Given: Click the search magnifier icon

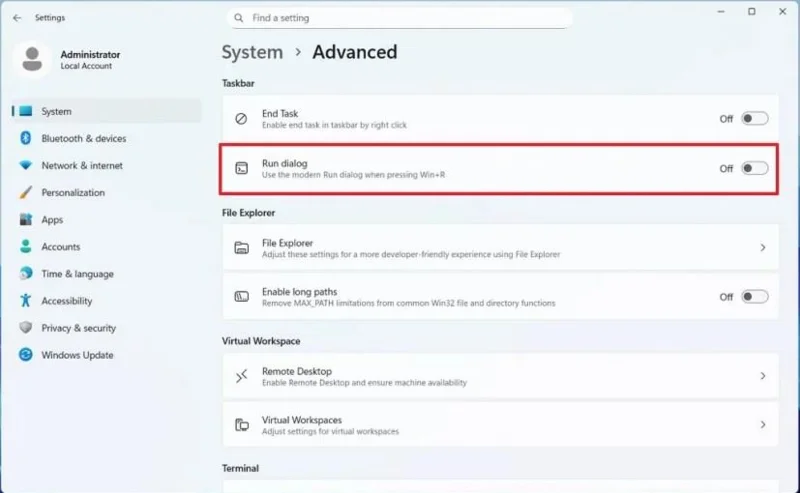Looking at the screenshot, I should coord(238,18).
